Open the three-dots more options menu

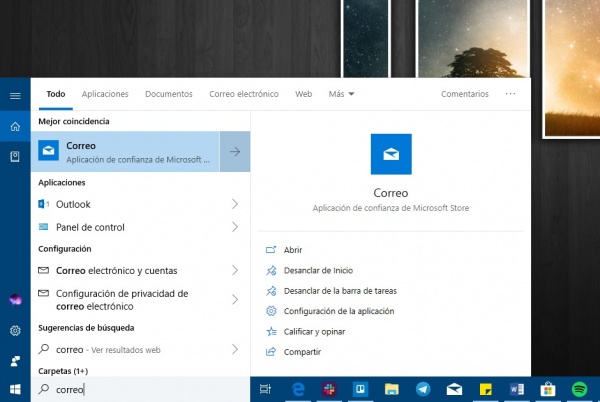pos(510,94)
